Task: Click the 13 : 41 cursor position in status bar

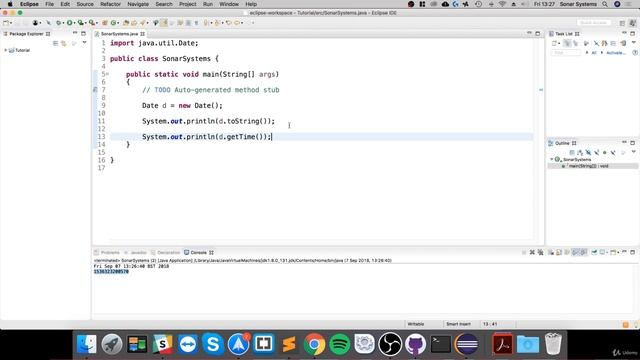Action: 490,324
